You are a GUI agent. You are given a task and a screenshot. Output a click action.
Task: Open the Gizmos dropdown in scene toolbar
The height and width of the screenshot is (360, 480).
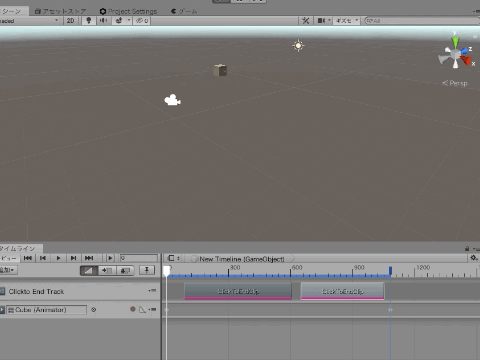(x=346, y=21)
